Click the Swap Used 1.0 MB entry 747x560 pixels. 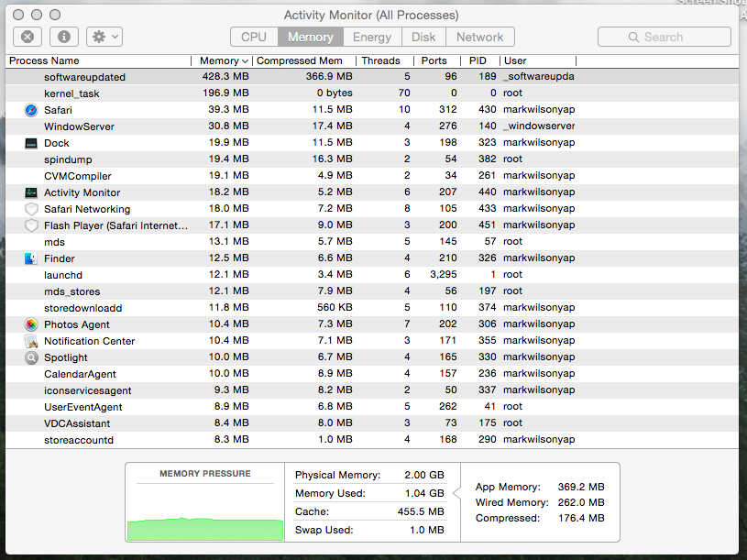click(x=369, y=530)
